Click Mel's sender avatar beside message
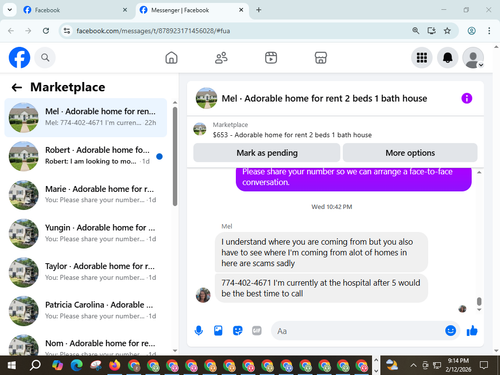Viewport: 500px width, 375px height. pos(203,295)
